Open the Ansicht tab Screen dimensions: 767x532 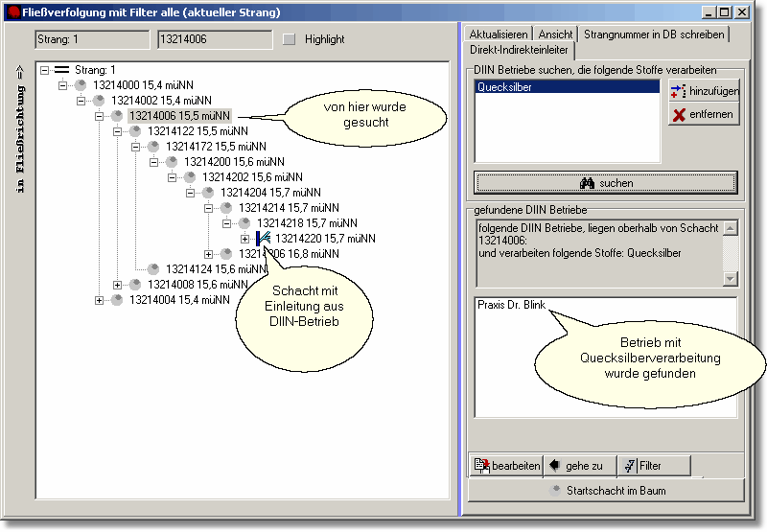[x=556, y=35]
